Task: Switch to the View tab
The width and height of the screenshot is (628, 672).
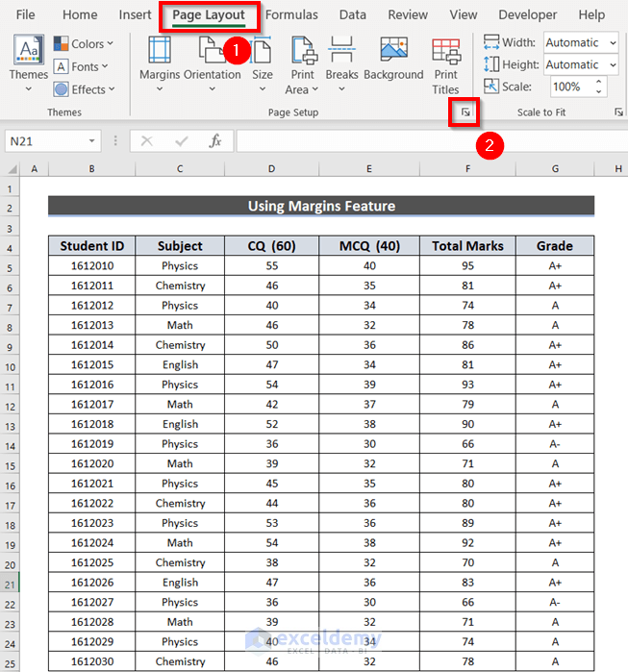Action: pos(463,14)
